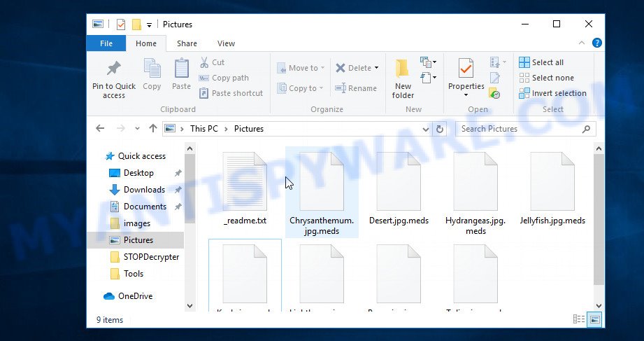This screenshot has width=644, height=341.
Task: Create a New folder
Action: pos(403,79)
